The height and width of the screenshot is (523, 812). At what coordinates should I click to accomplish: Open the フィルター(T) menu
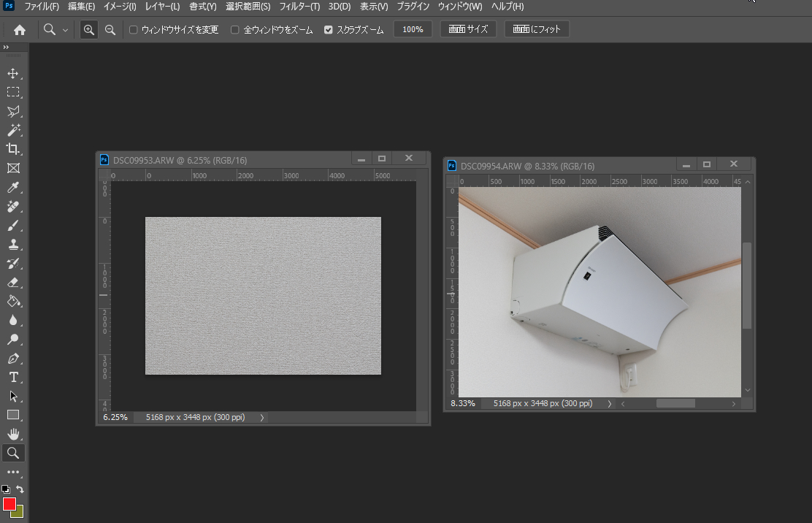click(x=299, y=7)
